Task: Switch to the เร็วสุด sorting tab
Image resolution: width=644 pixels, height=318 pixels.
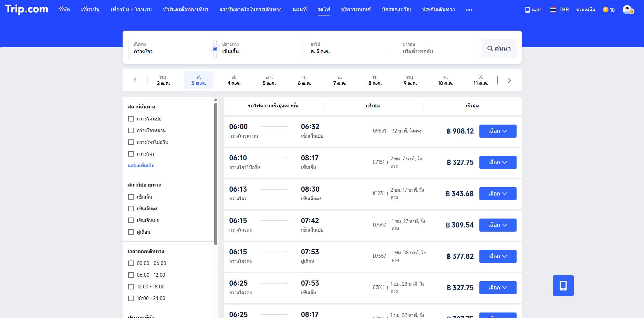Action: pos(472,106)
